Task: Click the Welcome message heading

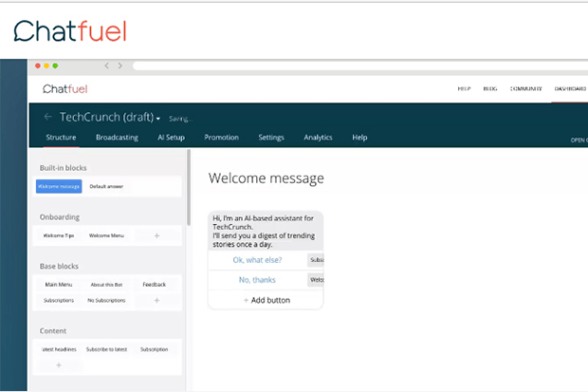Action: (266, 178)
